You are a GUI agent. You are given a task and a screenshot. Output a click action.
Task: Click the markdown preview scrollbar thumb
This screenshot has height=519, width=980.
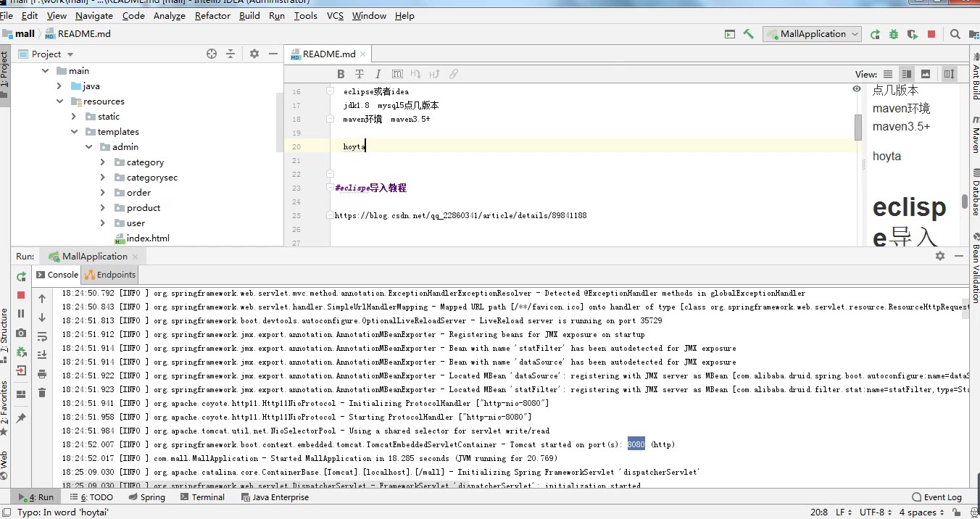coord(965,201)
